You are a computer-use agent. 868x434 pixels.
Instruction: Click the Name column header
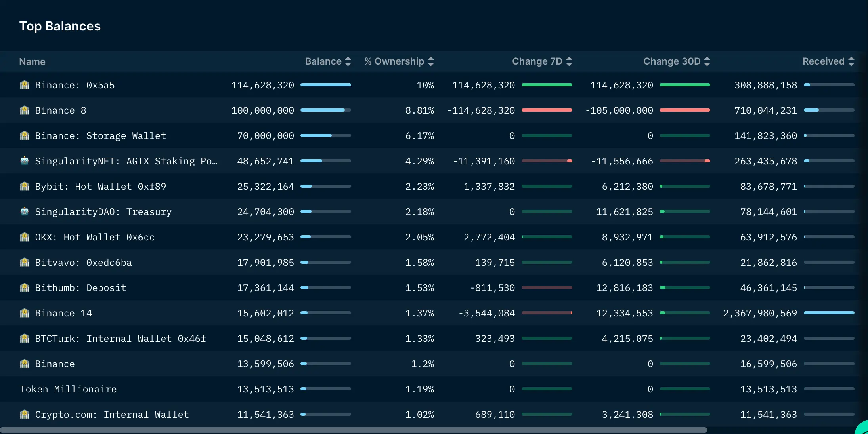coord(32,61)
